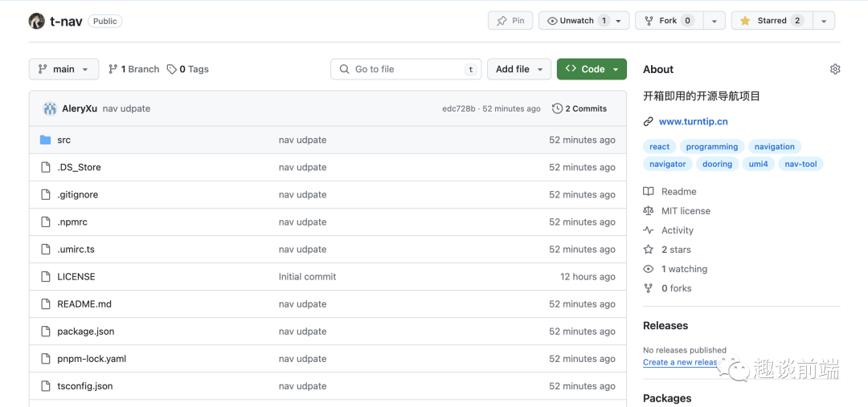Select the nav-tool topic tag
Screen dimensions: 868x407
(x=800, y=164)
